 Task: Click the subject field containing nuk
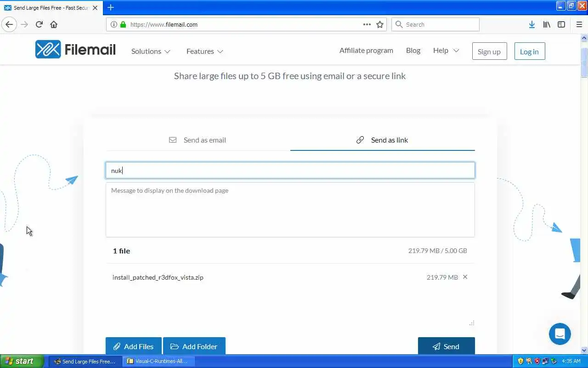click(x=290, y=170)
